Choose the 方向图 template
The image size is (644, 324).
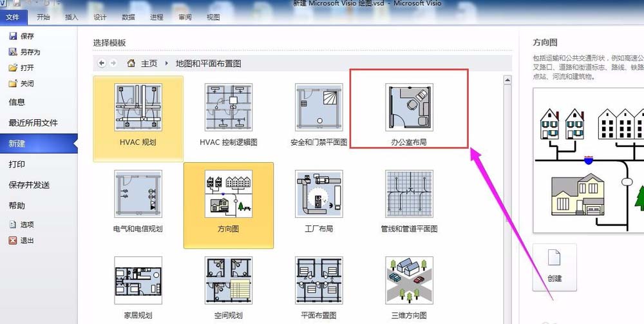point(229,205)
